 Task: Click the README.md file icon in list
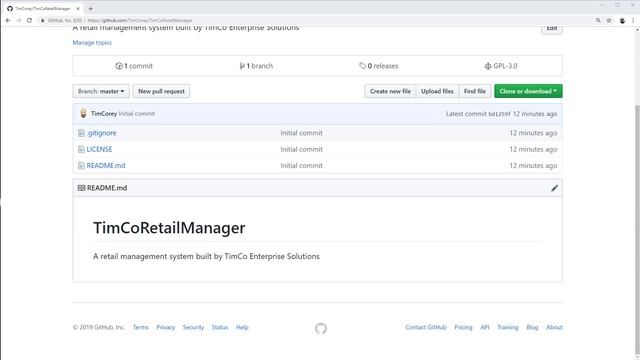(x=81, y=166)
